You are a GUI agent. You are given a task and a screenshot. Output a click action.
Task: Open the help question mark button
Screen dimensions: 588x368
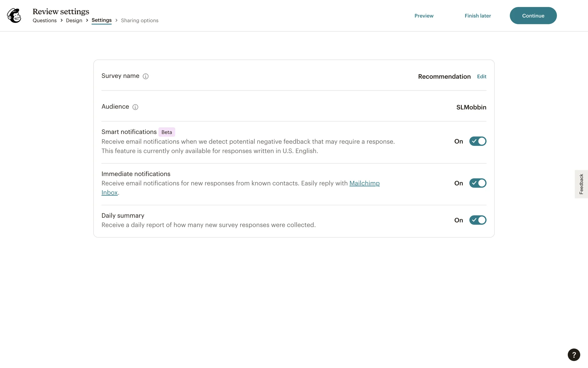point(574,355)
